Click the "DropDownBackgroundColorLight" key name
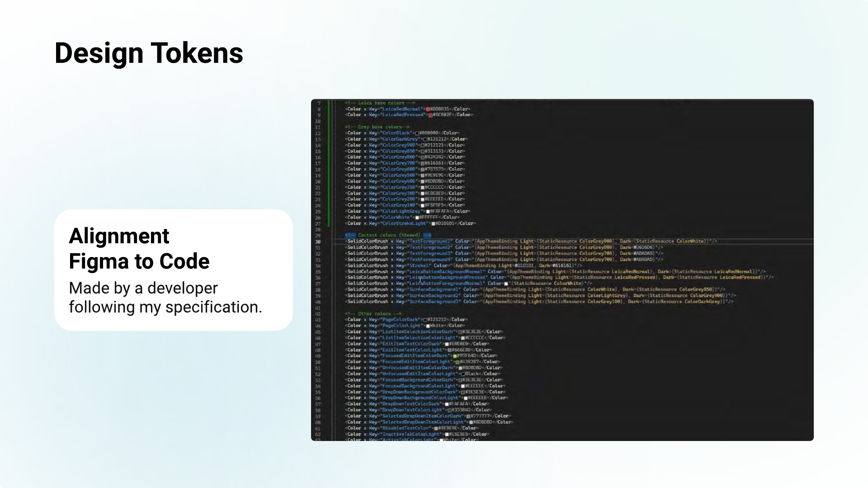This screenshot has height=488, width=868. click(420, 398)
